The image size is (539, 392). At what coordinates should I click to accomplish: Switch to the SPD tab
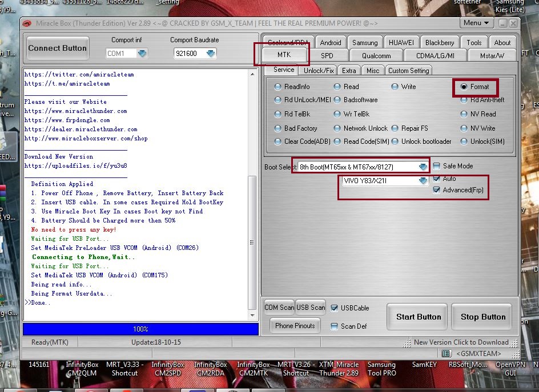[327, 56]
